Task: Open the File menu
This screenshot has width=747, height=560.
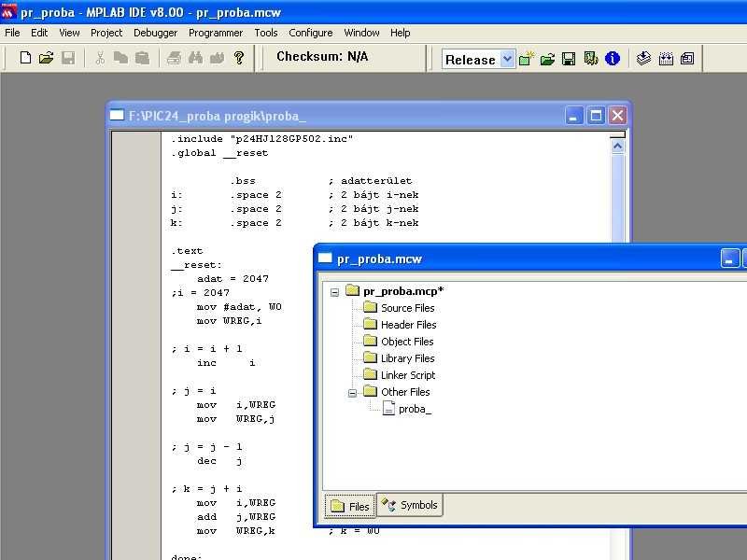Action: (x=12, y=33)
